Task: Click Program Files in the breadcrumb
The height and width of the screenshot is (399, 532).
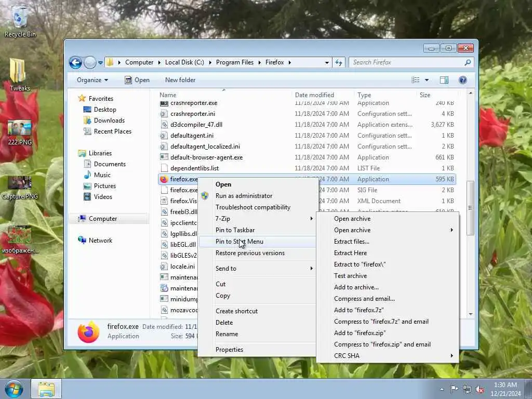Action: 234,62
